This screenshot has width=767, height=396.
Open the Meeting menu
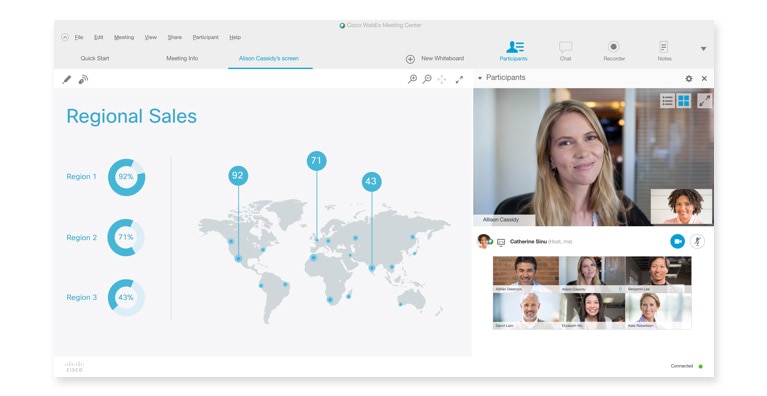tap(124, 37)
